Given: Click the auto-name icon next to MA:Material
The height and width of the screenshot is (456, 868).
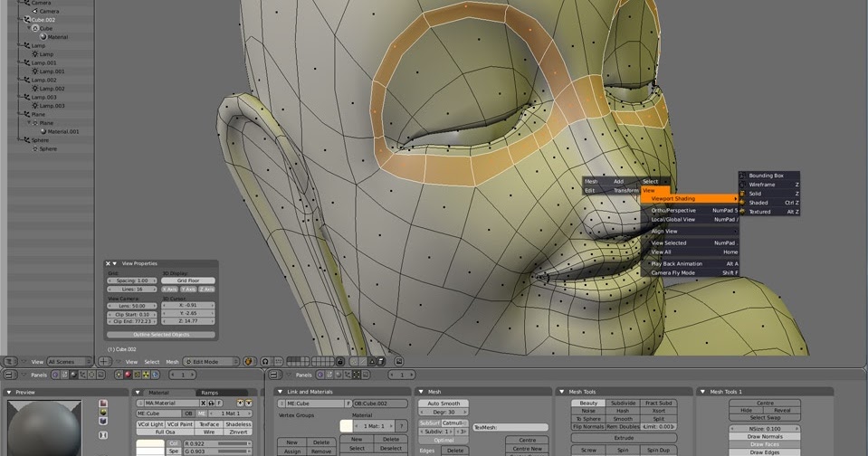Looking at the screenshot, I should pyautogui.click(x=211, y=404).
